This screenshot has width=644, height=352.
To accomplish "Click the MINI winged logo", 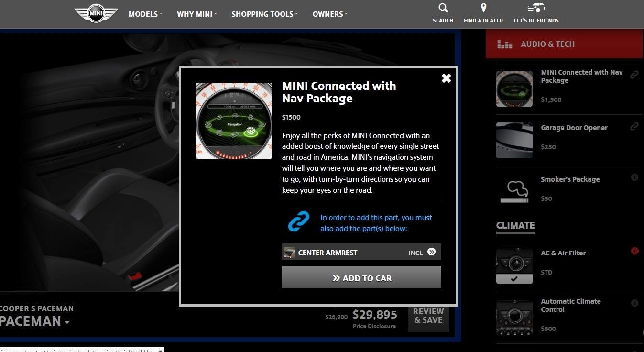I will (x=96, y=13).
